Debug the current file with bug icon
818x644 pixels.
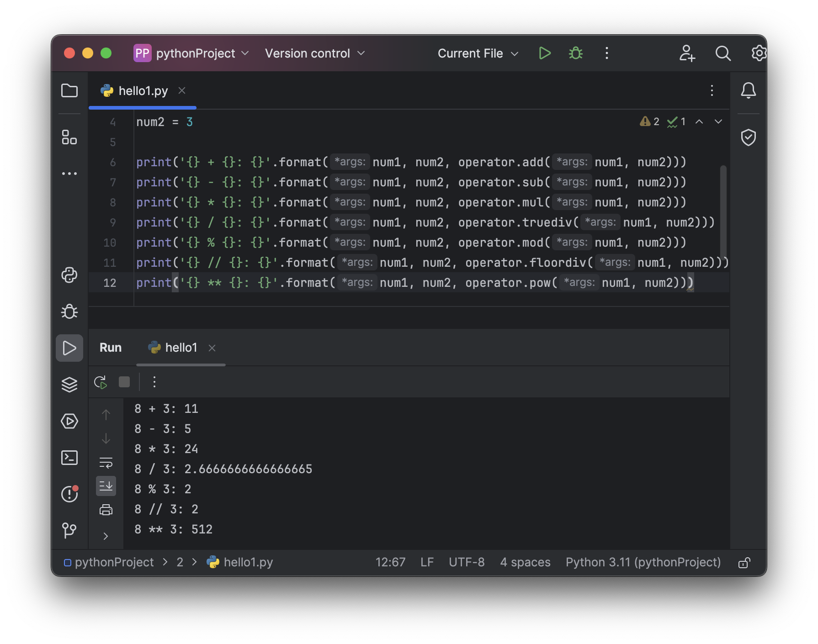click(576, 53)
